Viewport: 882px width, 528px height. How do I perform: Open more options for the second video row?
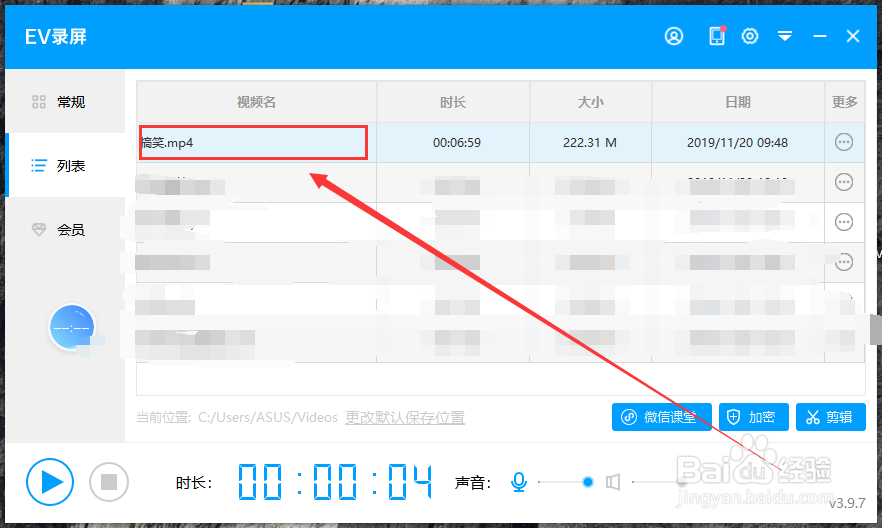844,182
